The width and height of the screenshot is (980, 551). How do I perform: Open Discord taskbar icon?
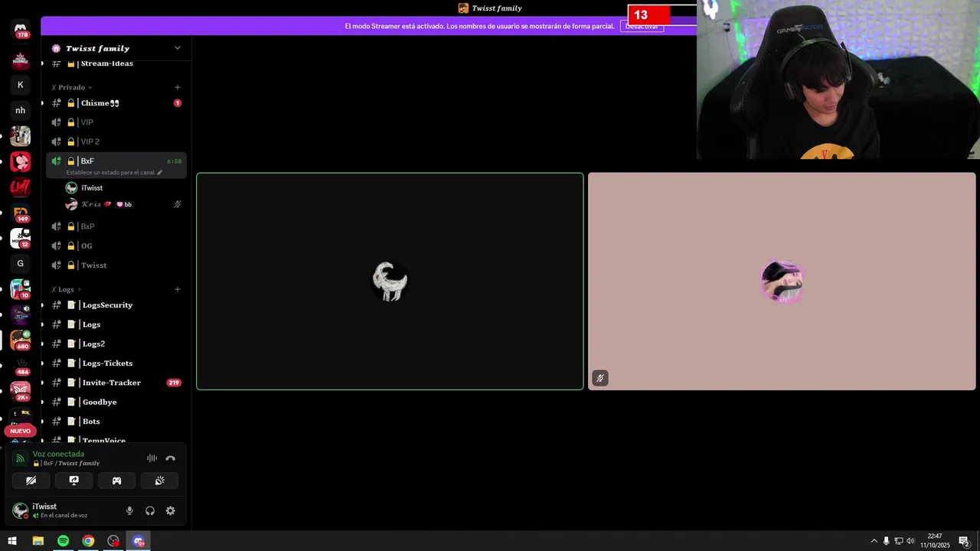coord(139,541)
